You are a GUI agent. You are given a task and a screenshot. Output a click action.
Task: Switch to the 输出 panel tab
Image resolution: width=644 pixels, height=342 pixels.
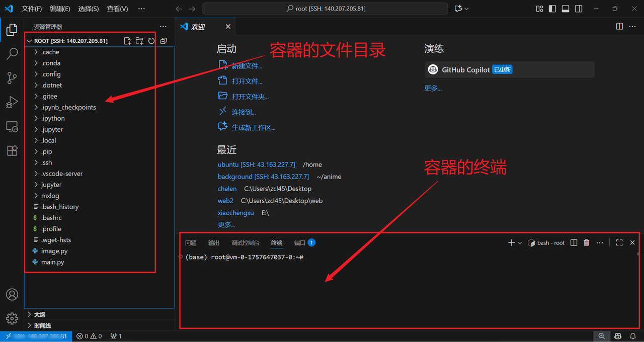214,243
